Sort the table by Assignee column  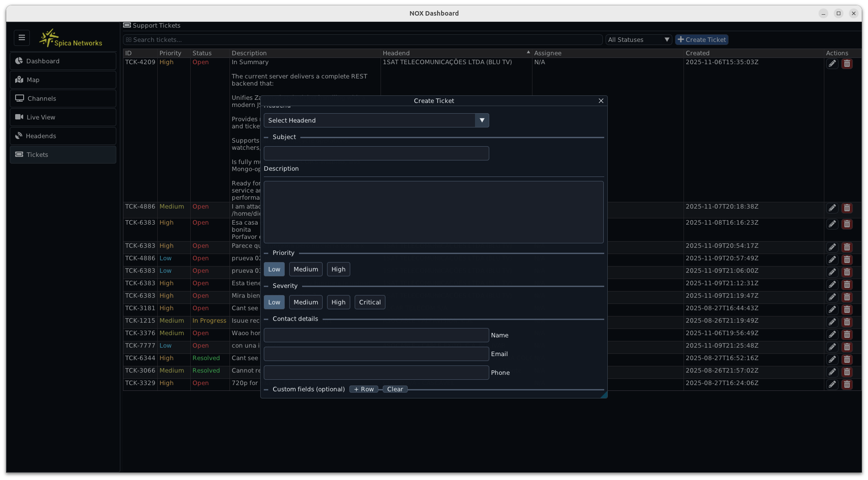point(608,53)
